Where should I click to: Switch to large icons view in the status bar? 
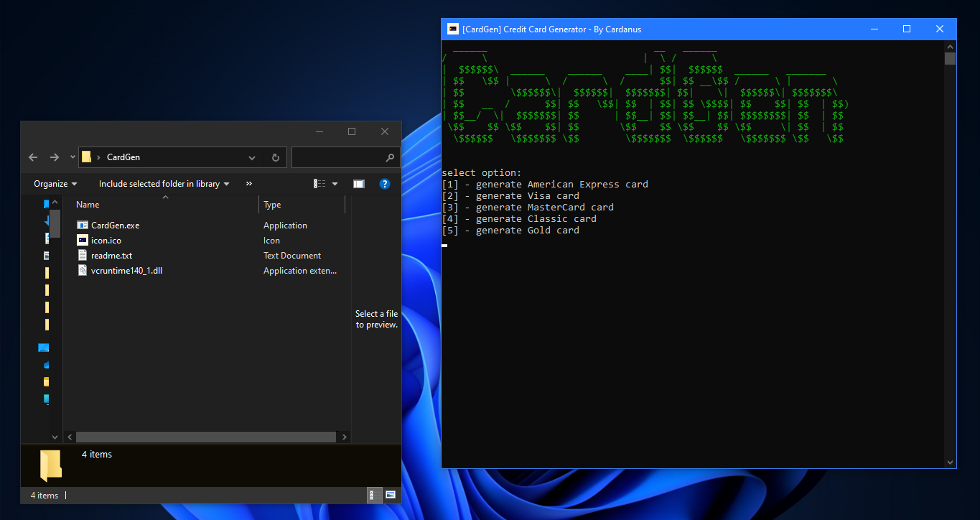tap(391, 495)
